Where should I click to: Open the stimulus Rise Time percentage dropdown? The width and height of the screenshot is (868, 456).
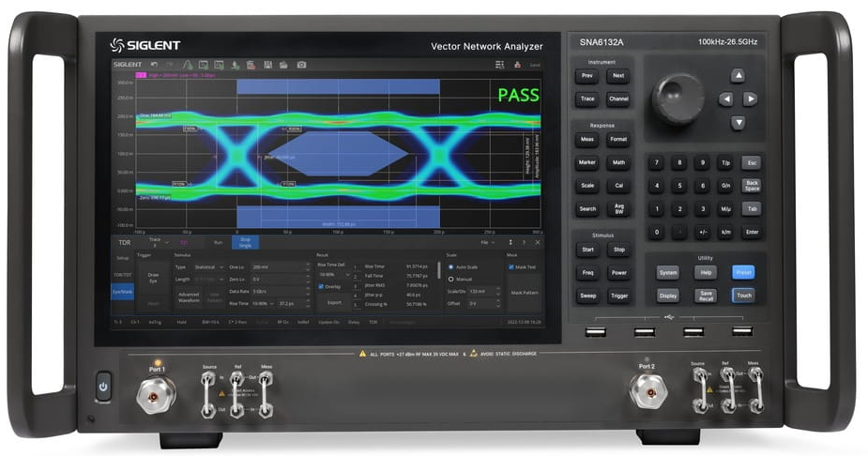point(263,303)
